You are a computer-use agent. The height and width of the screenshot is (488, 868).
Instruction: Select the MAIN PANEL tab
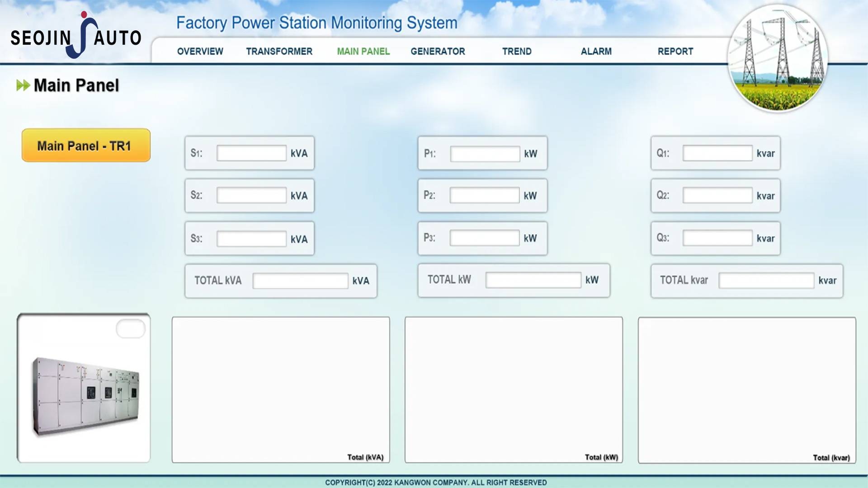pos(363,52)
